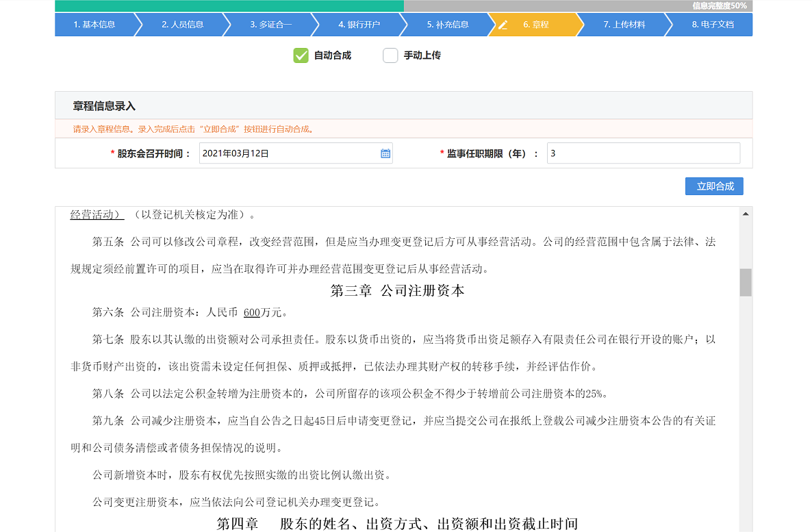812x532 pixels.
Task: Click the 章程信息录入 section header
Action: [403, 105]
